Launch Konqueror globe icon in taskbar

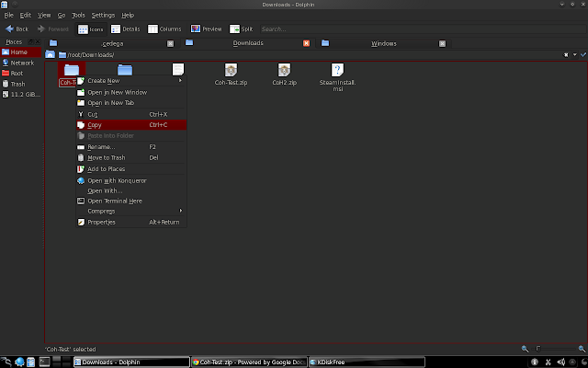coord(19,362)
